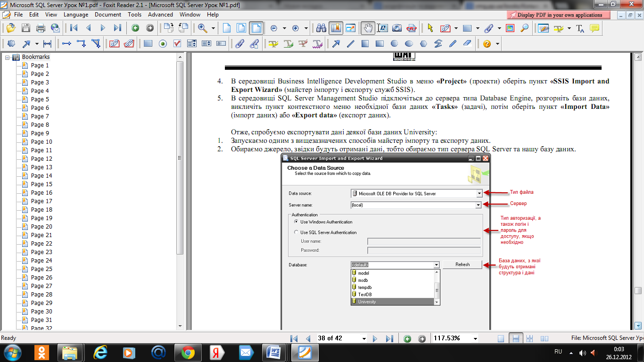Select the Check box form tool
The height and width of the screenshot is (362, 644).
point(177,44)
